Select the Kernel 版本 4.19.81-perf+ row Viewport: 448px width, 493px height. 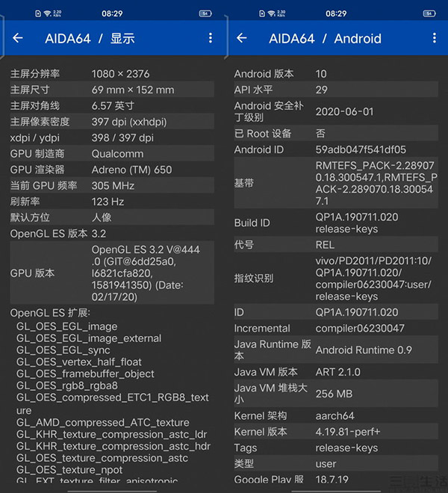tap(336, 432)
